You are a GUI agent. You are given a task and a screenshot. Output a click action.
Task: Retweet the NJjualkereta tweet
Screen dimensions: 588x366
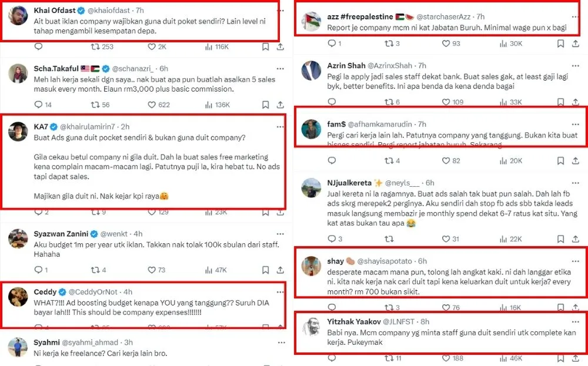click(x=388, y=239)
